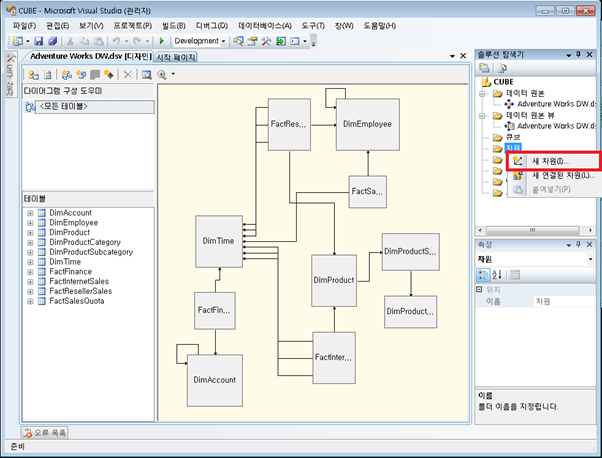Pin the Solution Explorer panel with pushpin
This screenshot has height=458, width=602.
pos(578,55)
